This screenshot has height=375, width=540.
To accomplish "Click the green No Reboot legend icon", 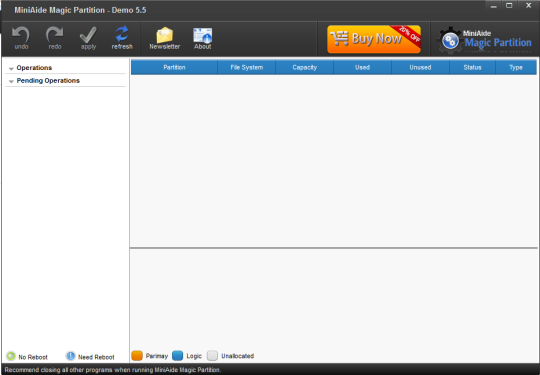I will (11, 356).
